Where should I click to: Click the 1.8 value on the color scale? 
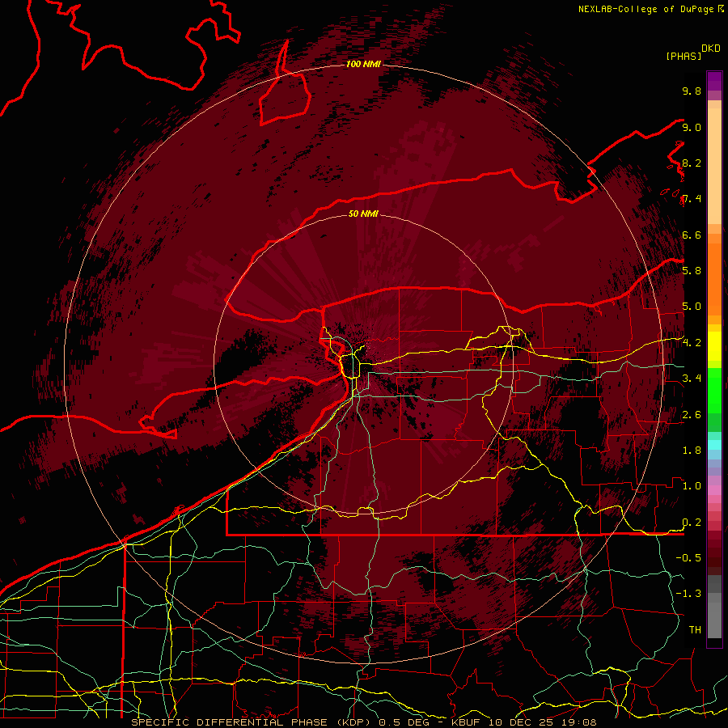692,451
